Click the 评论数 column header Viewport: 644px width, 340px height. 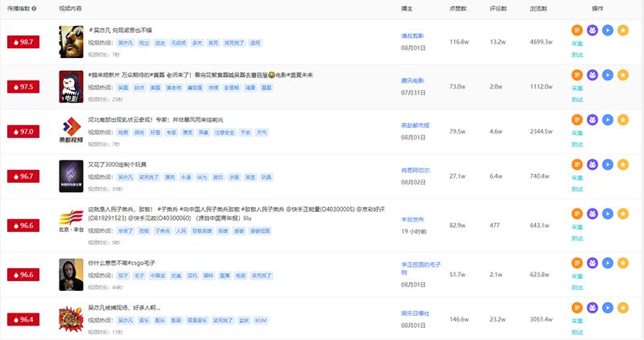pos(498,8)
